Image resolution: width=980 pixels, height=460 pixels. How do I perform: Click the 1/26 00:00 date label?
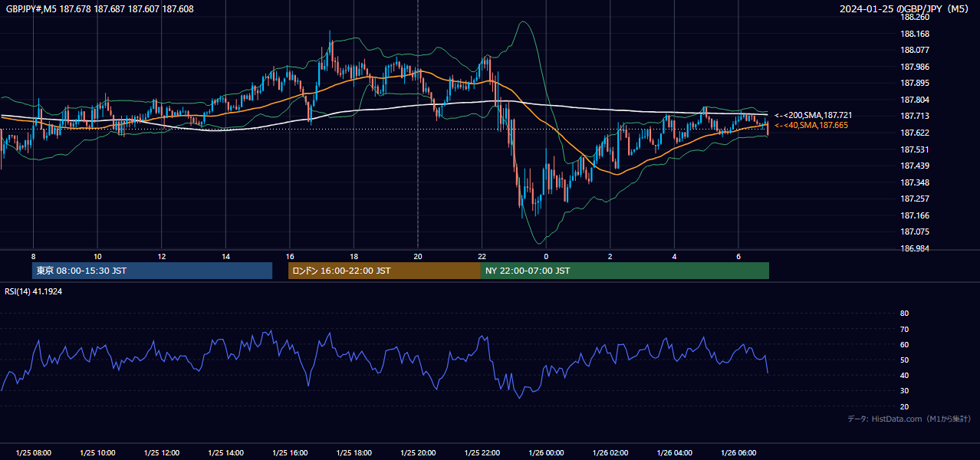tap(546, 453)
